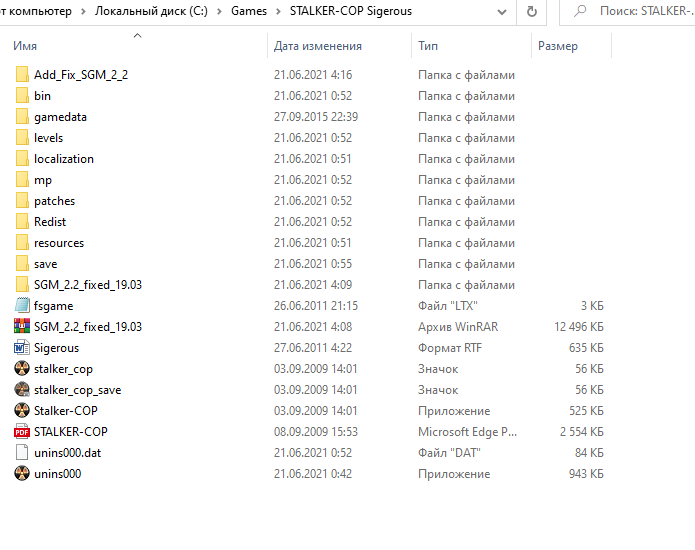Select the file name Redist
Screen dimensions: 695x550
click(50, 222)
